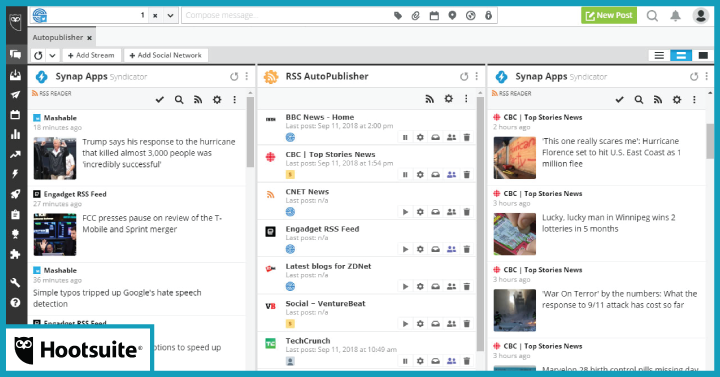Image resolution: width=720 pixels, height=377 pixels.
Task: Open more options in left RSS reader toolbar
Action: [235, 100]
